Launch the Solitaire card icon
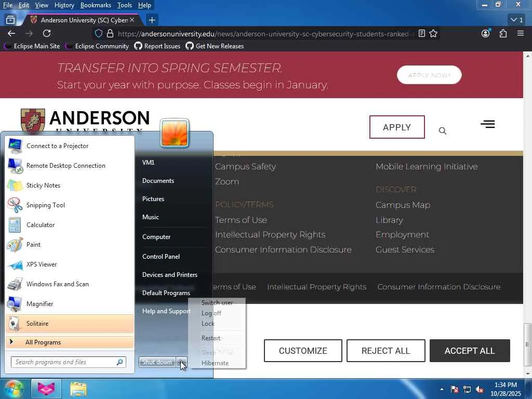The image size is (532, 399). coord(15,323)
